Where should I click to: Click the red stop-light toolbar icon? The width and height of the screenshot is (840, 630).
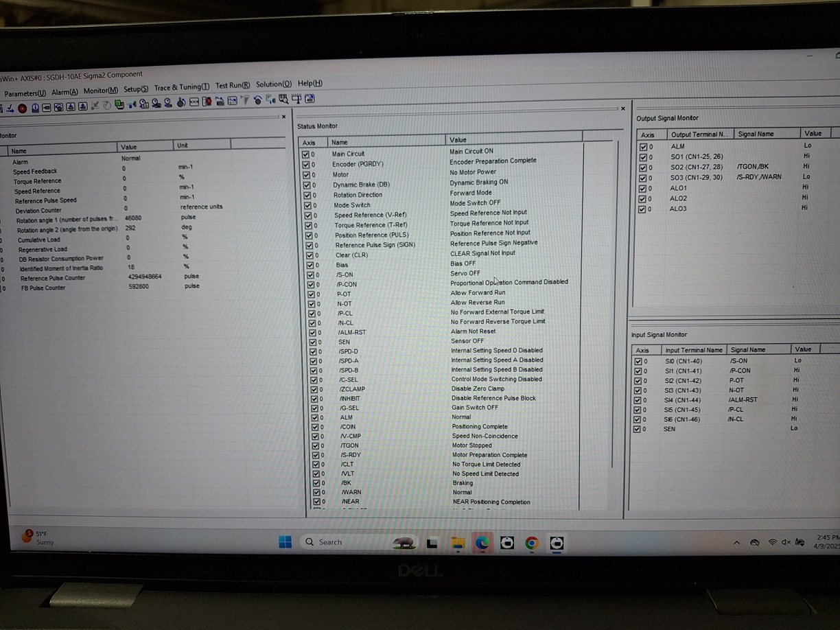[207, 102]
